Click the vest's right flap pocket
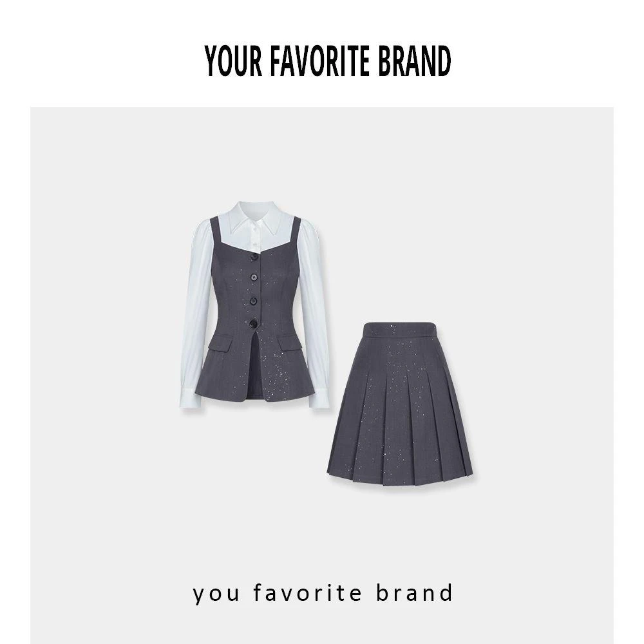 (289, 343)
